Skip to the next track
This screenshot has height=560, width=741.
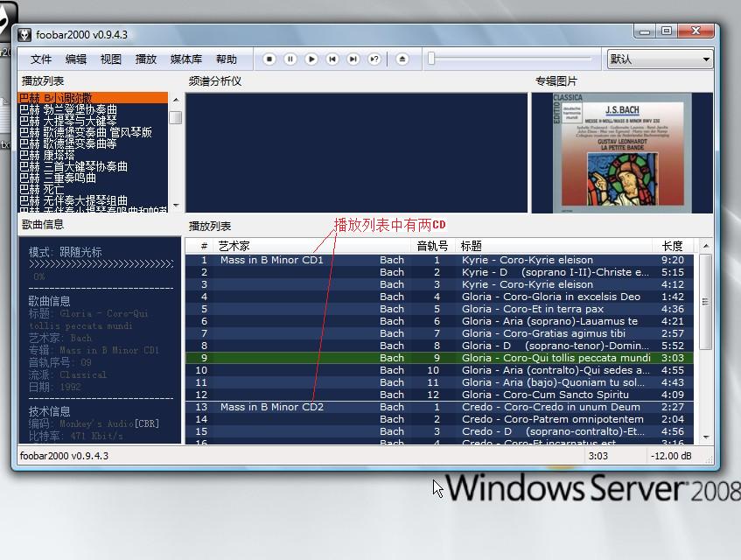tap(353, 59)
